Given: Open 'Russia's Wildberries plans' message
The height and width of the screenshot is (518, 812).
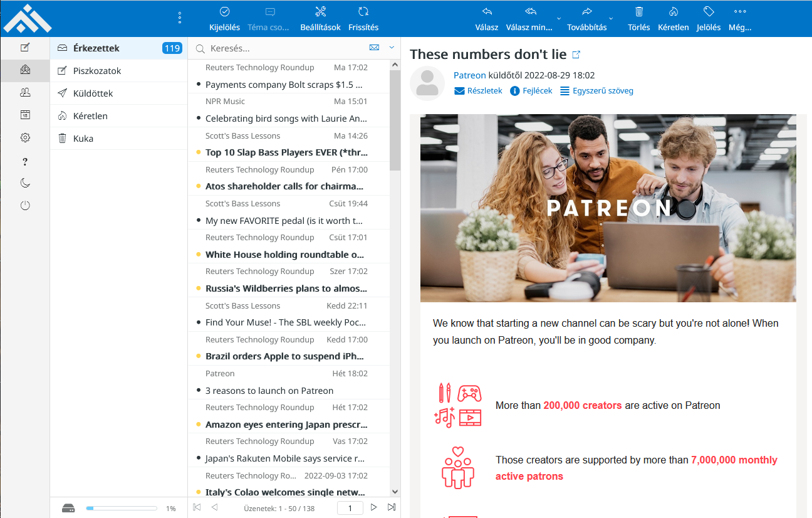Looking at the screenshot, I should (289, 280).
